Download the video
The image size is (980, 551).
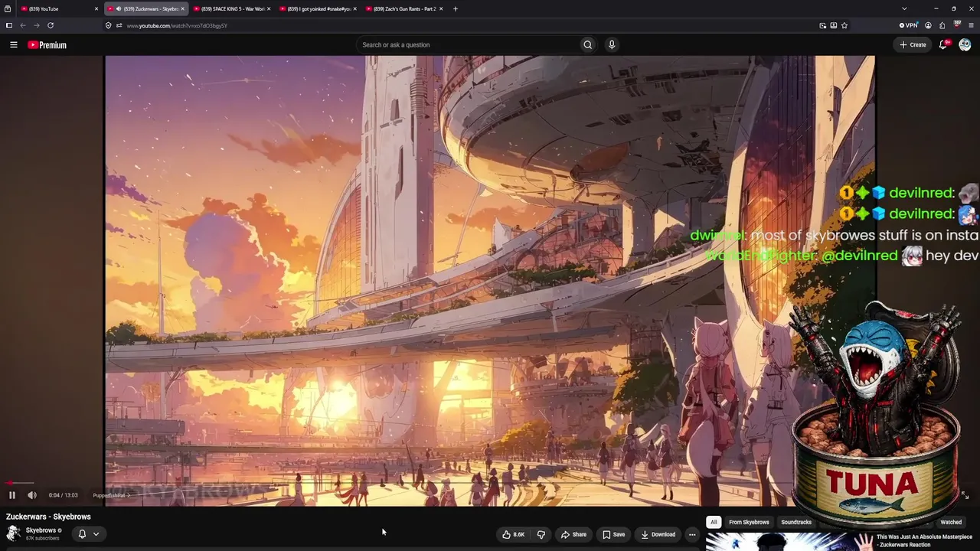click(x=658, y=534)
